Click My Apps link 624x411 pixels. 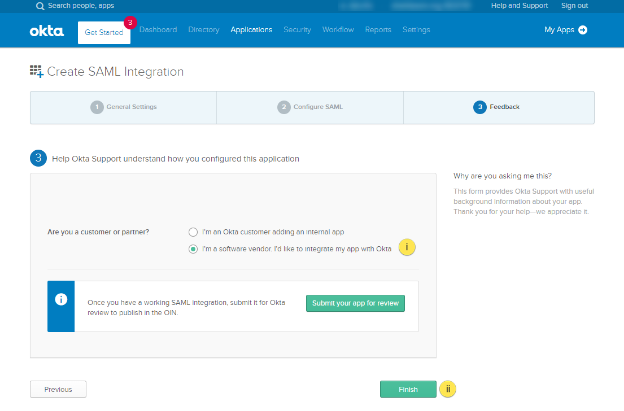(x=559, y=30)
